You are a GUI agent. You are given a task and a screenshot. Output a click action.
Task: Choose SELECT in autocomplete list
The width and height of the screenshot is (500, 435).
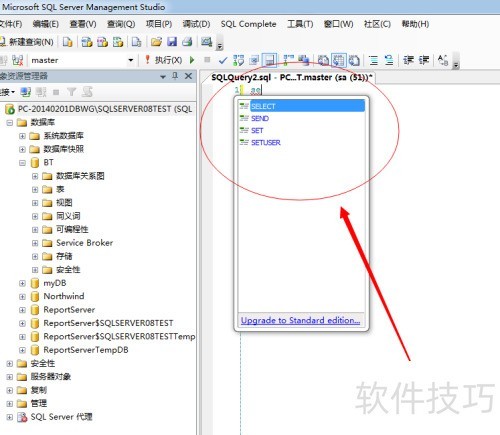[x=302, y=106]
